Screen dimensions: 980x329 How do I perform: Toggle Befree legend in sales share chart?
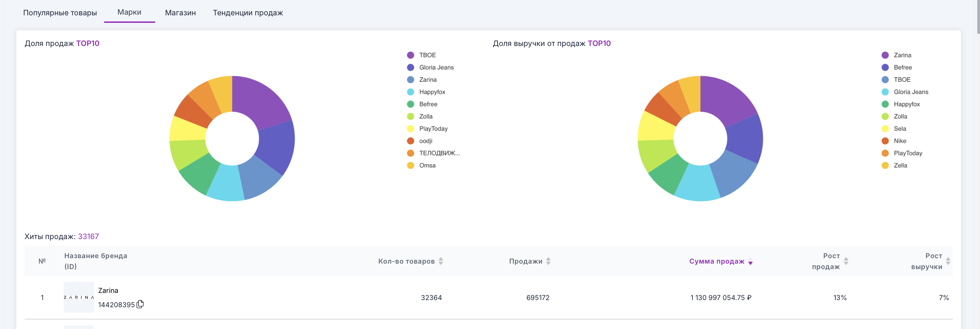(422, 104)
